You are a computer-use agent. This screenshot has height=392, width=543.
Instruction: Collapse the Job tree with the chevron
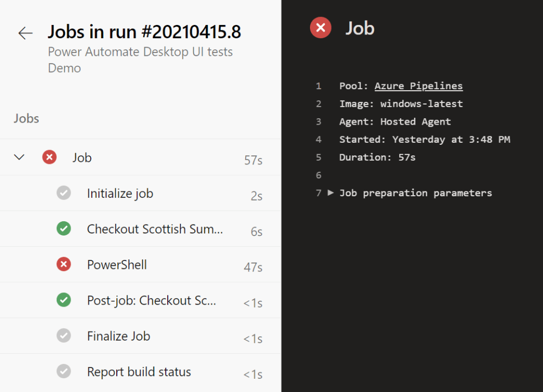coord(19,157)
